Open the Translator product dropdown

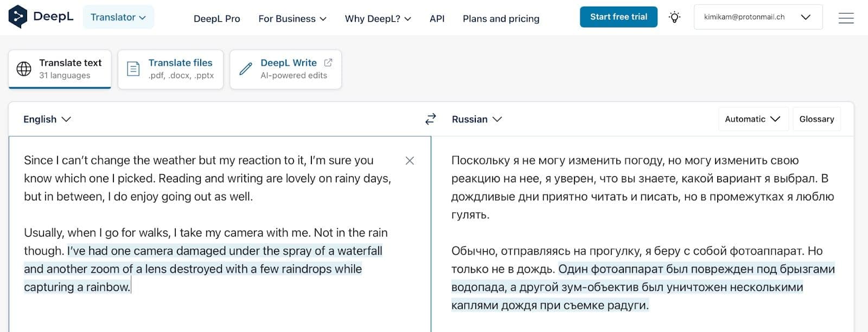click(118, 17)
